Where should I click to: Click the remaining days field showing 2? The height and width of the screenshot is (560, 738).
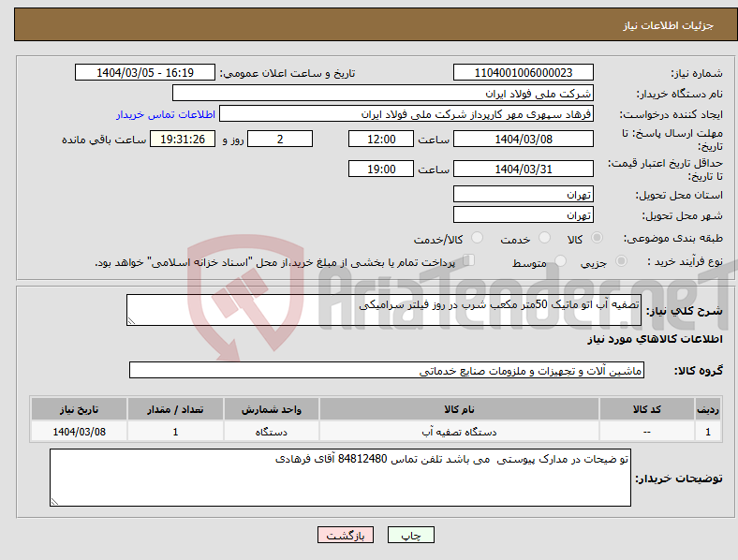click(x=280, y=139)
